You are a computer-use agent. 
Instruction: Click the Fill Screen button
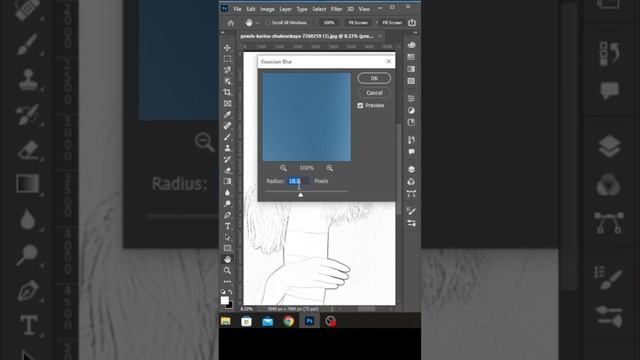coord(392,23)
